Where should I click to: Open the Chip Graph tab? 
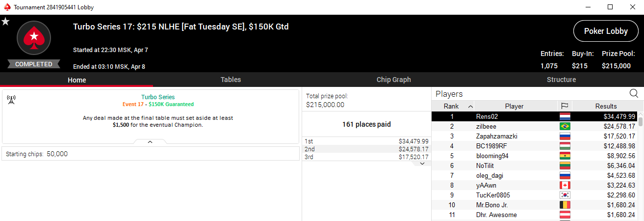coord(393,80)
